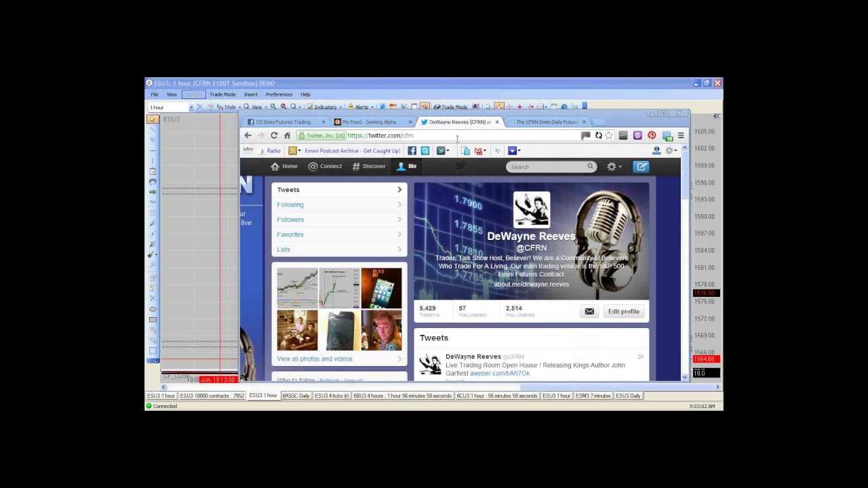Click the browser vertical scrollbar down arrow
The image size is (868, 488).
coord(684,377)
